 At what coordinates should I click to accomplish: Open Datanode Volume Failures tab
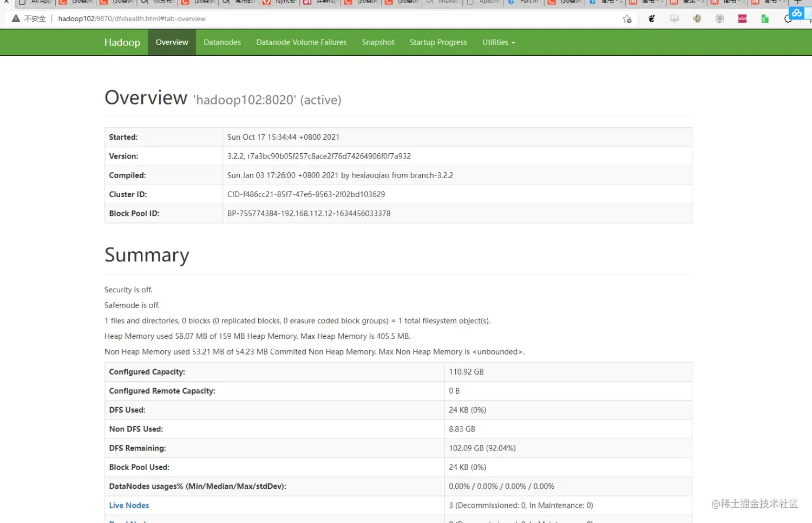[x=302, y=42]
